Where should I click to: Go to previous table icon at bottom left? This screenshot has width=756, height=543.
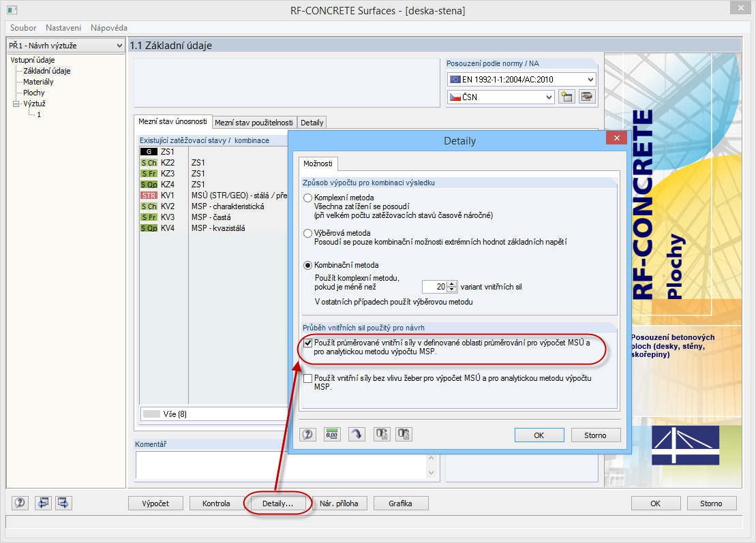42,503
